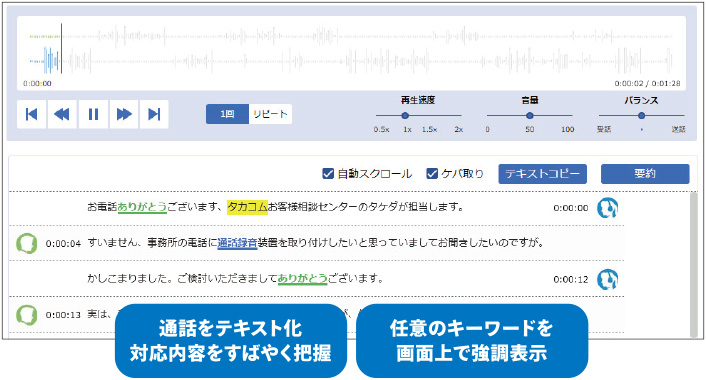Viewport: 706px width, 380px height.
Task: Adjust the 音量 volume slider handle
Action: 530,116
